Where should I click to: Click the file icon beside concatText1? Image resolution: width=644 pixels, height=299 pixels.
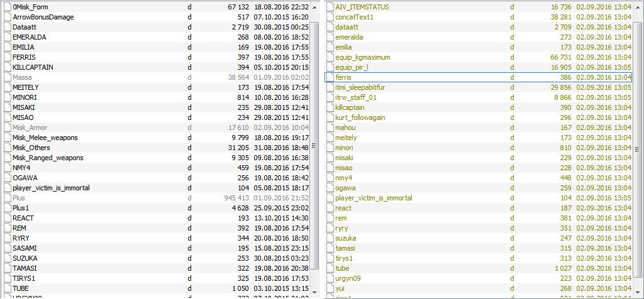330,17
